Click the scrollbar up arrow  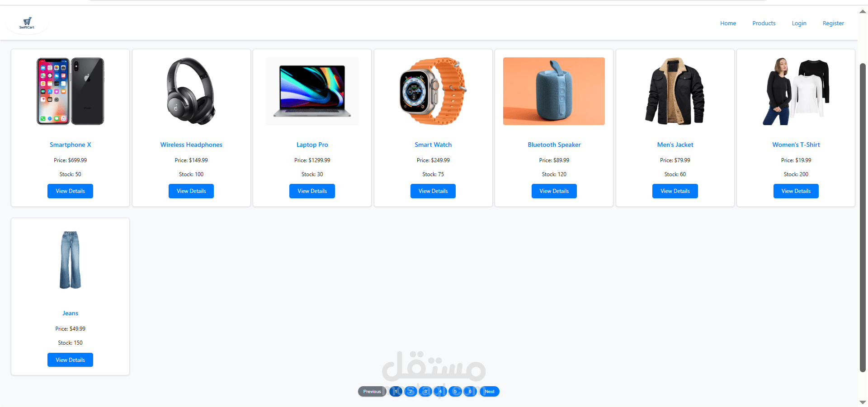pos(863,12)
